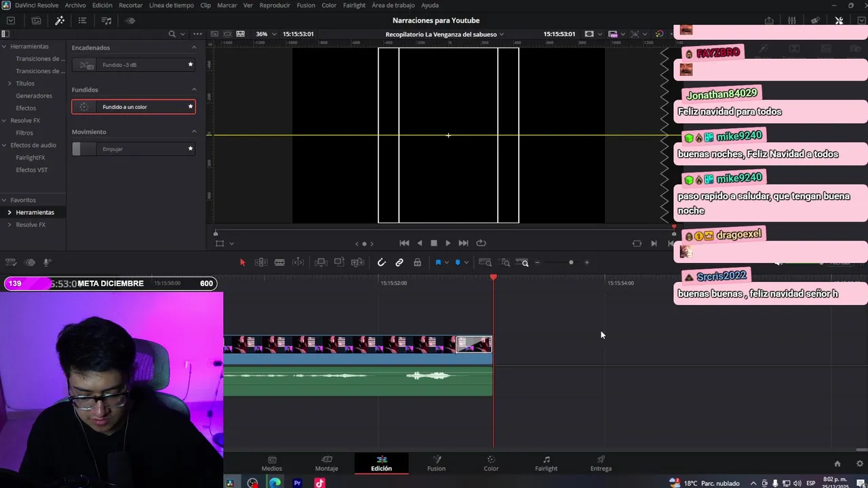Viewport: 868px width, 488px height.
Task: Go to the project manager home icon
Action: pyautogui.click(x=837, y=464)
